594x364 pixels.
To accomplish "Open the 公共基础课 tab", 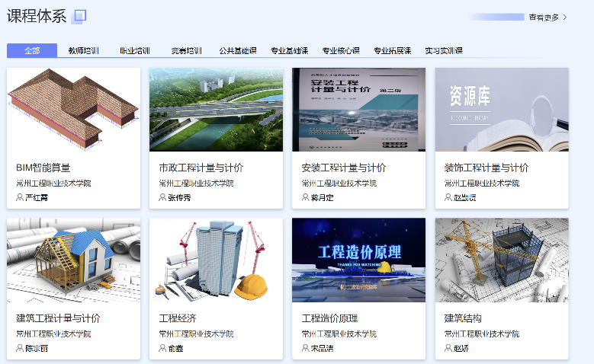I will click(x=238, y=51).
